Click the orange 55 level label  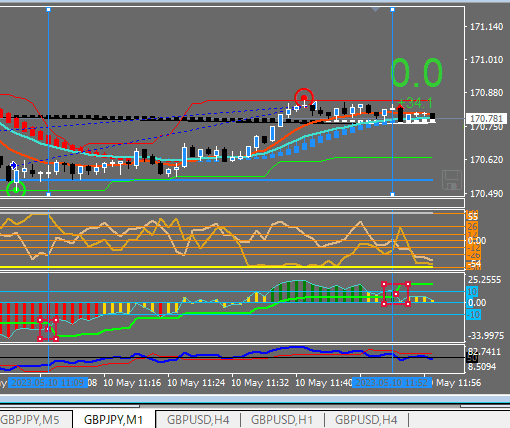472,217
